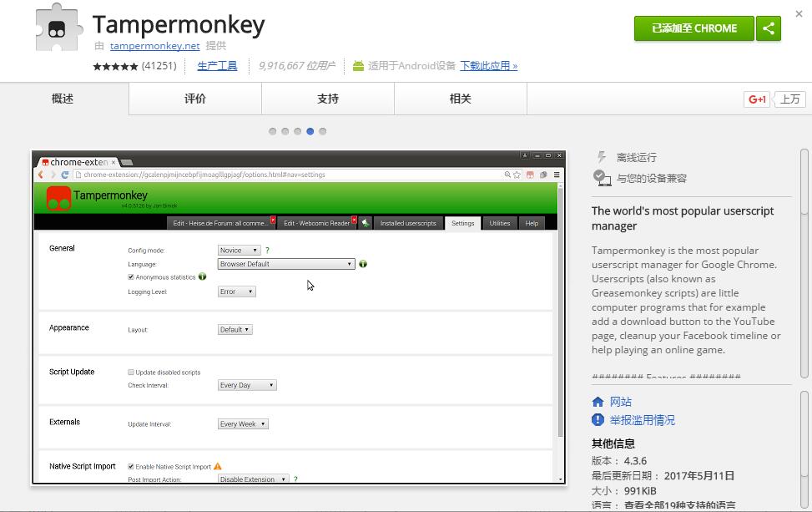Image resolution: width=812 pixels, height=512 pixels.
Task: Open the 网站 link
Action: tap(620, 402)
